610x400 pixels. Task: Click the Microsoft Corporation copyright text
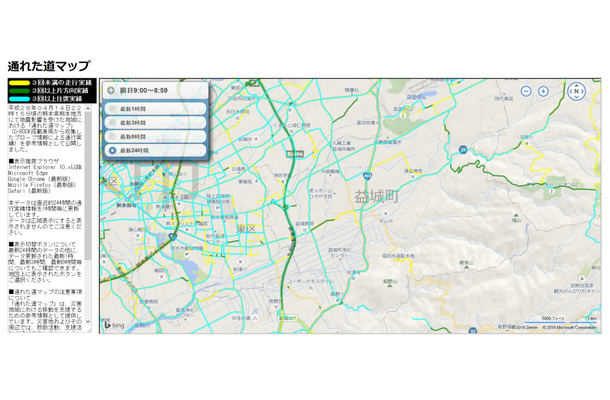(x=570, y=328)
